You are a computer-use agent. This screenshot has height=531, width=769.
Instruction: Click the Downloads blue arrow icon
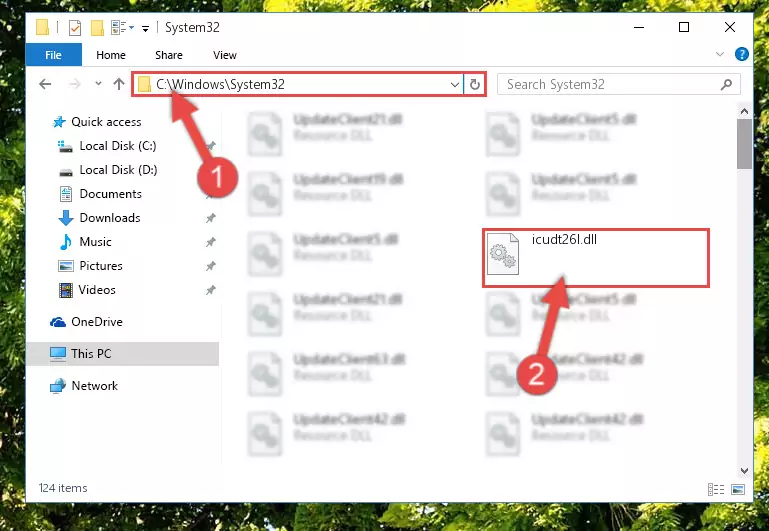click(x=66, y=218)
